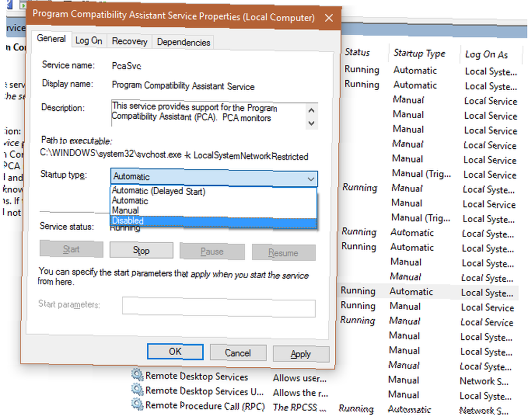Viewport: 528px width, 420px height.
Task: Click the display name value in the dialog
Action: 183,86
